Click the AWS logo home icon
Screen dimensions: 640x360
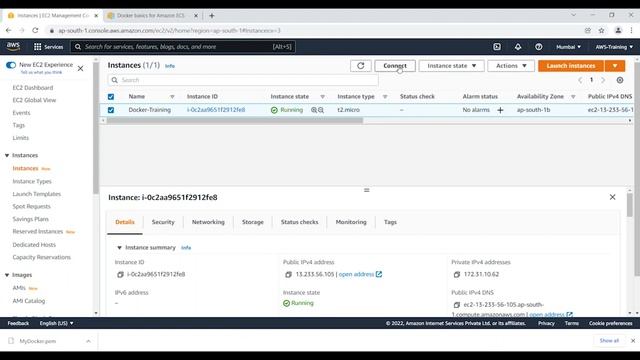tap(13, 47)
